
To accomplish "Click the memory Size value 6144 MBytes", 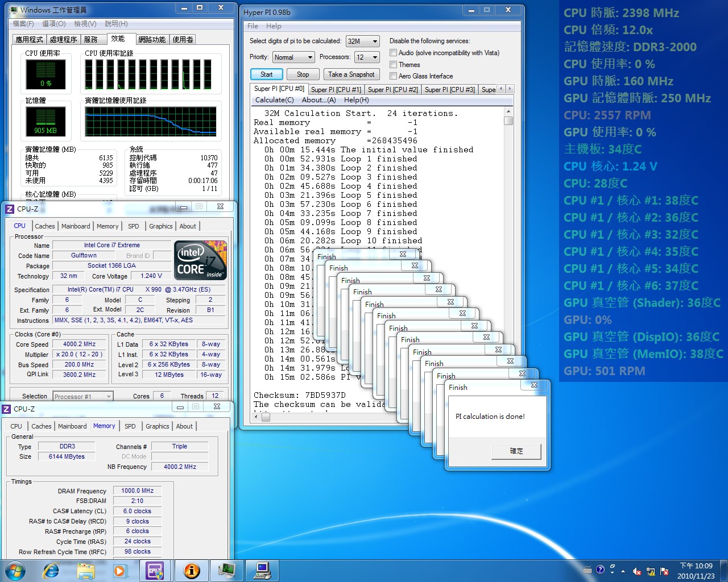I will coord(67,457).
